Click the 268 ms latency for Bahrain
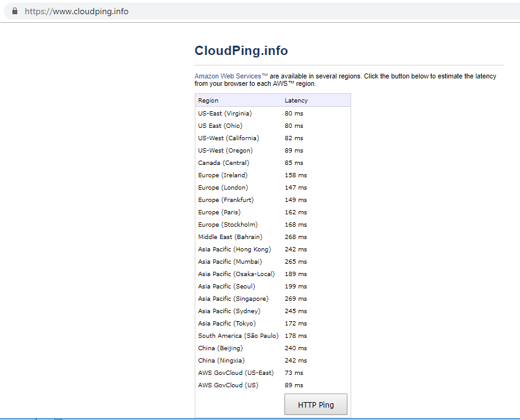The width and height of the screenshot is (520, 420). pos(296,237)
